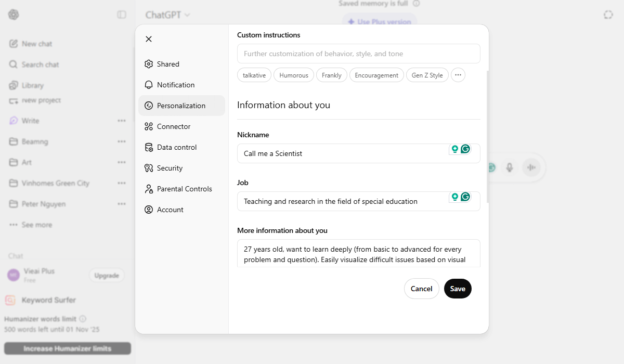Open Notification settings
Screen dimensions: 624x364
point(176,85)
